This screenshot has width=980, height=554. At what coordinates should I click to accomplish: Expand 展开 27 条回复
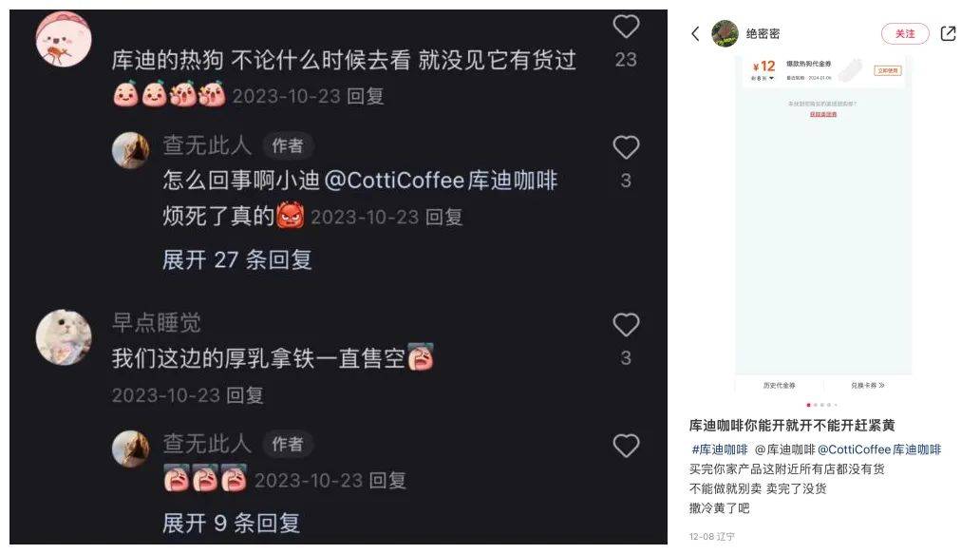coord(236,259)
